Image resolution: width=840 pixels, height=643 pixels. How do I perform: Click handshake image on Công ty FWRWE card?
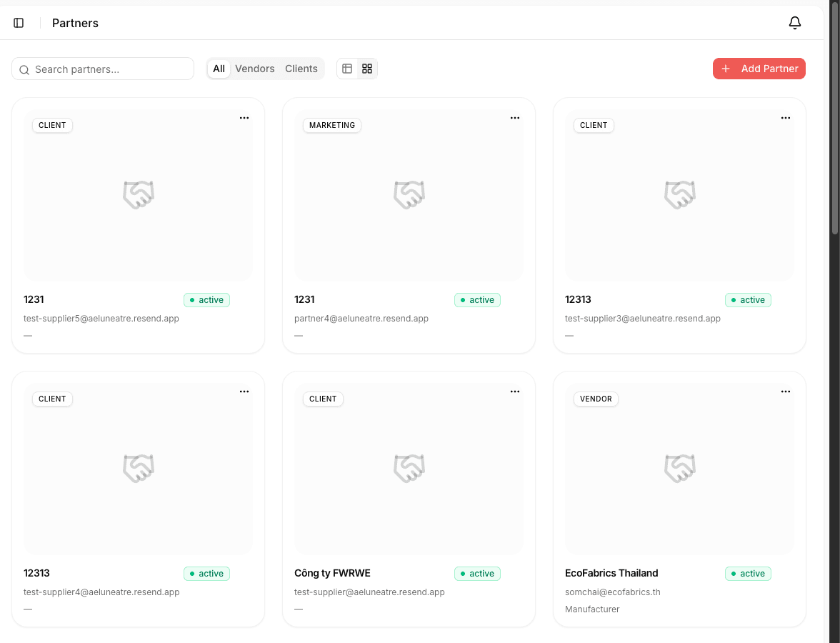click(x=409, y=469)
